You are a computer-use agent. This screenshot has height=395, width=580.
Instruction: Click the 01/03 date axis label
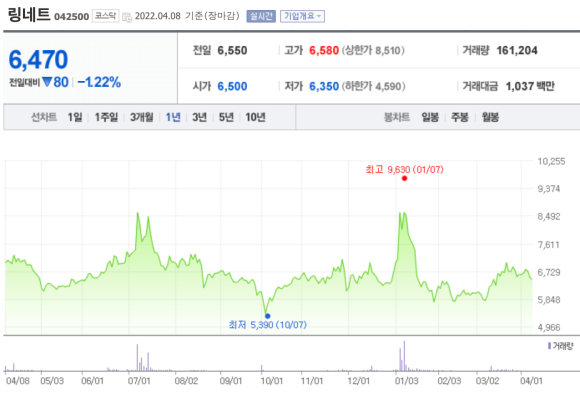(407, 381)
